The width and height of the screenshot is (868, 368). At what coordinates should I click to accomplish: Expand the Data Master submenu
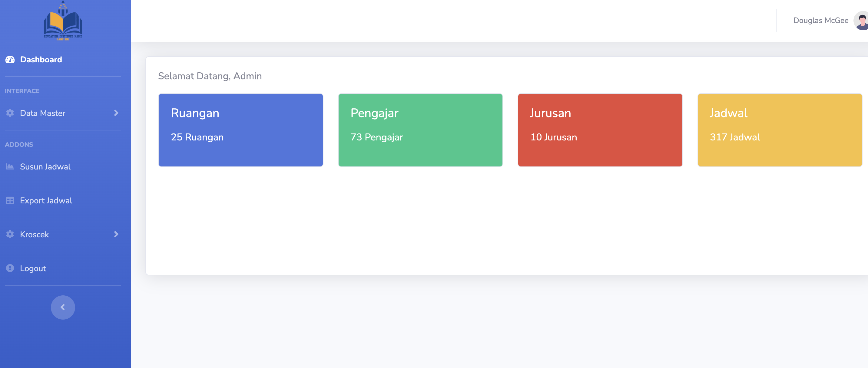point(116,113)
